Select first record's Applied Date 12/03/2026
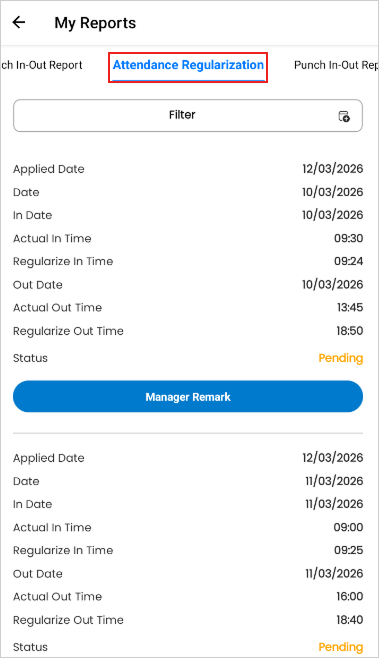This screenshot has height=658, width=379. [332, 169]
